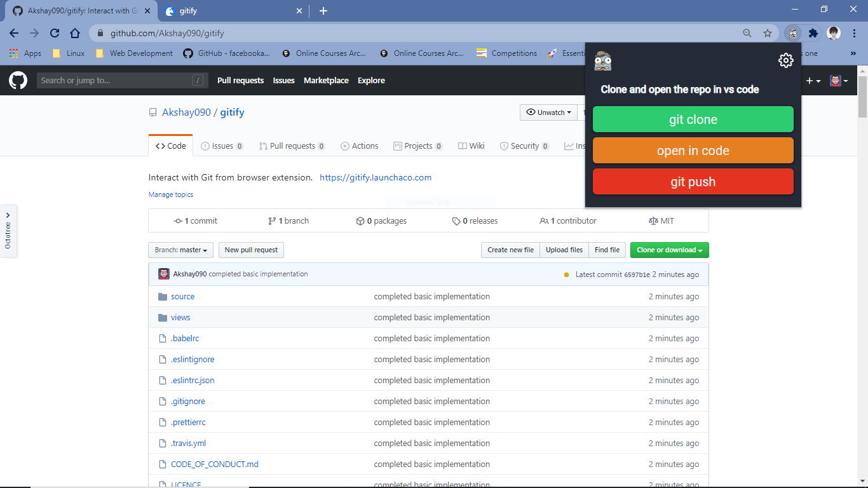The image size is (868, 488).
Task: View the MIT license
Action: [x=661, y=220]
